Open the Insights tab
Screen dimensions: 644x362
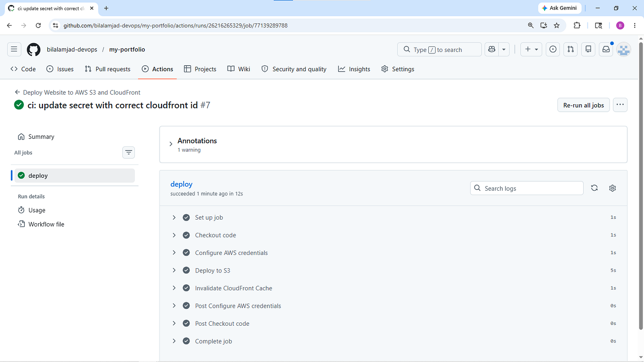coord(354,69)
